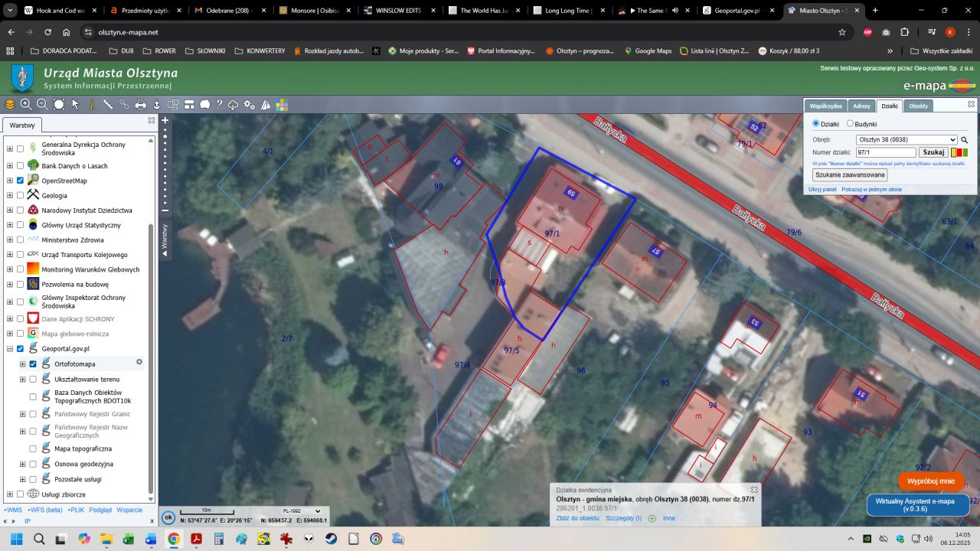980x551 pixels.
Task: Enable the Mapa topograficzna layer
Action: point(33,448)
